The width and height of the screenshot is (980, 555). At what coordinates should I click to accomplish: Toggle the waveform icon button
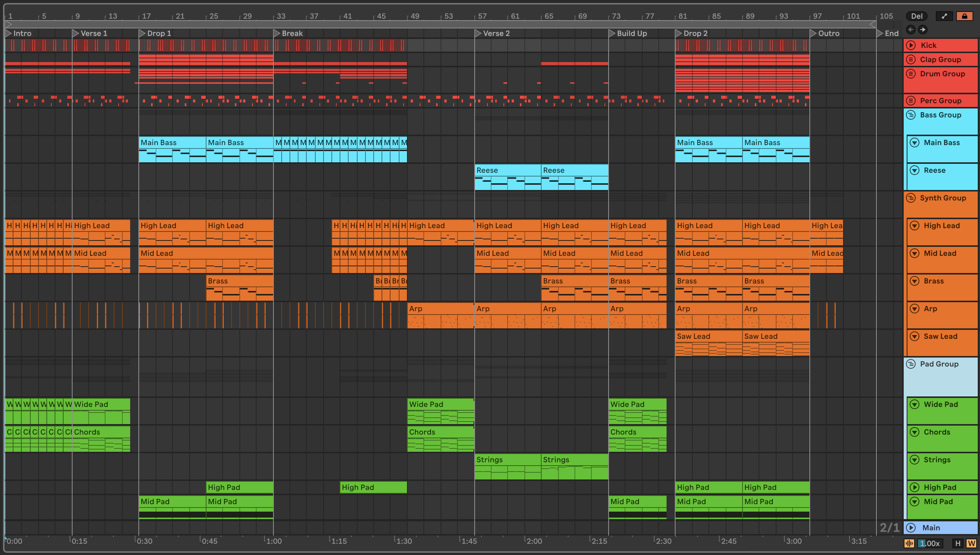click(909, 543)
